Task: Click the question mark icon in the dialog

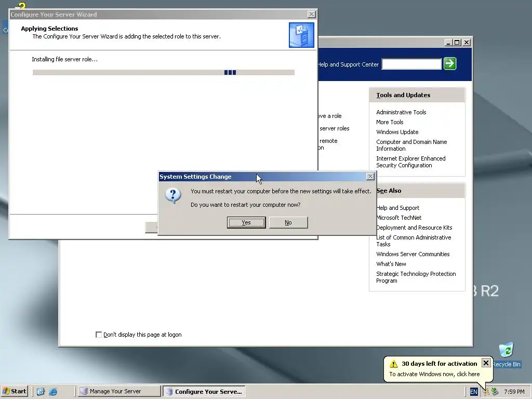Action: [173, 196]
